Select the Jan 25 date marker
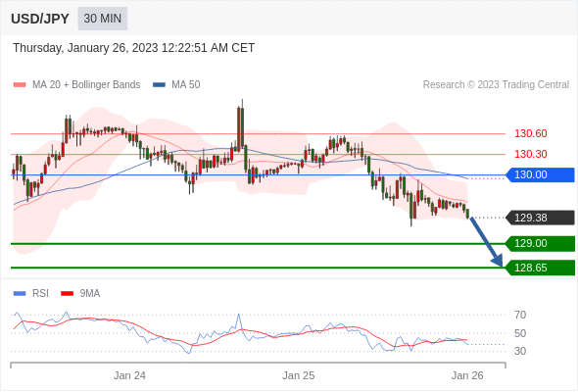Image resolution: width=578 pixels, height=392 pixels. 299,375
